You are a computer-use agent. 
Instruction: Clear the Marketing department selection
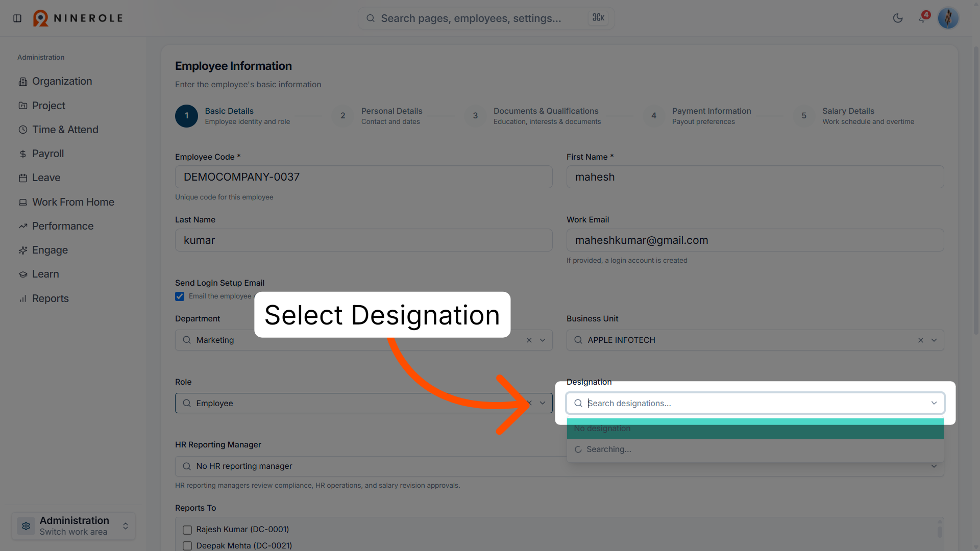529,340
